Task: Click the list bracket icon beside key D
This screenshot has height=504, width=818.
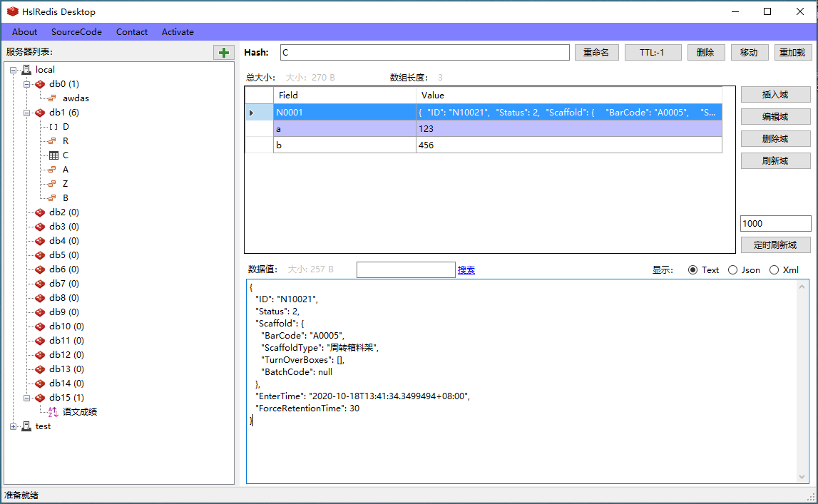Action: tap(53, 127)
